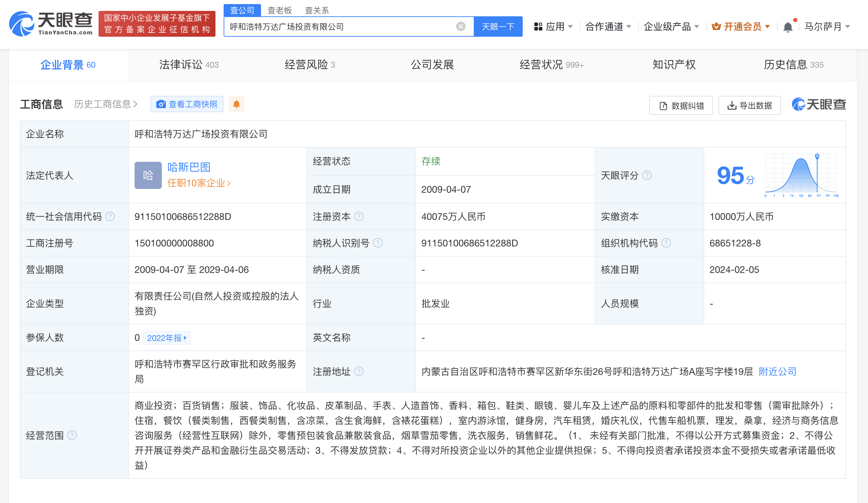The image size is (868, 503).
Task: Open 历史工商信息 link
Action: tap(106, 104)
